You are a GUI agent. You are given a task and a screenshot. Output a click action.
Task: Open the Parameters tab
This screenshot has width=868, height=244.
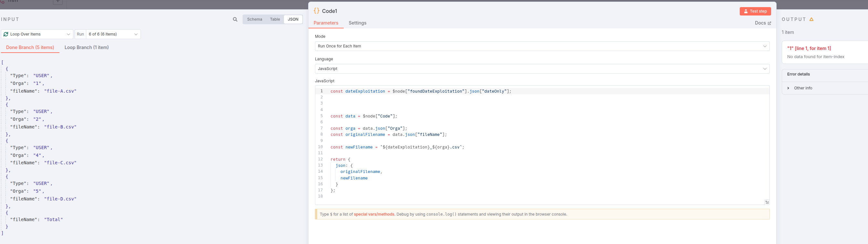tap(326, 23)
